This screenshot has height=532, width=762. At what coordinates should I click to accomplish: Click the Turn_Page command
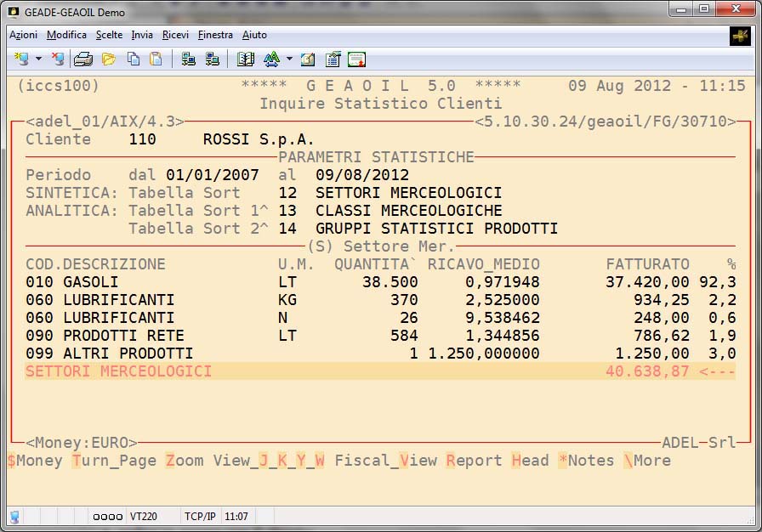(x=114, y=461)
